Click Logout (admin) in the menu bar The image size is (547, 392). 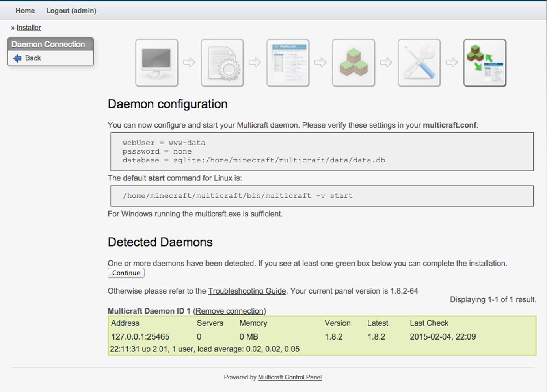71,11
